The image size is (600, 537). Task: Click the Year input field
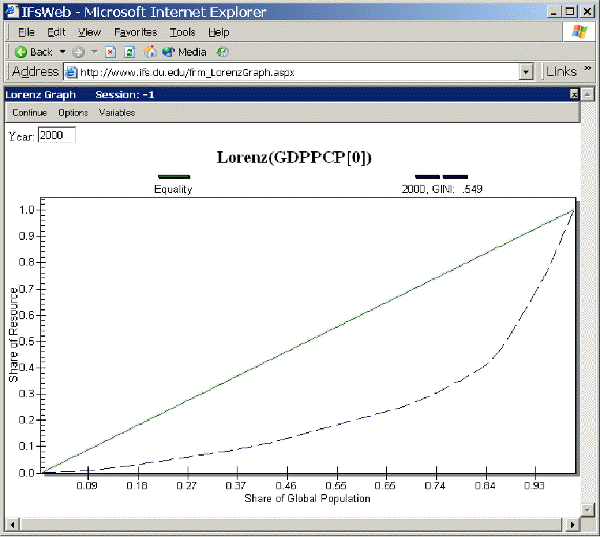click(57, 135)
